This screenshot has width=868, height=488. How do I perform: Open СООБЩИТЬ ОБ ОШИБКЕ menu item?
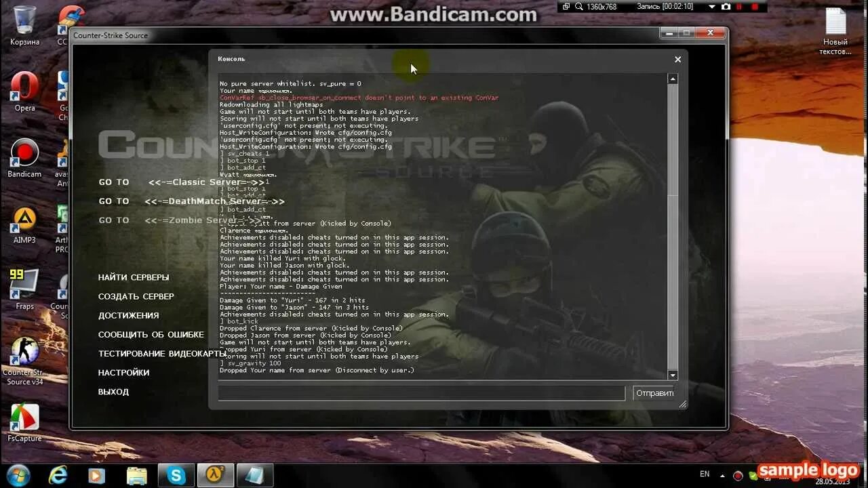click(x=151, y=334)
